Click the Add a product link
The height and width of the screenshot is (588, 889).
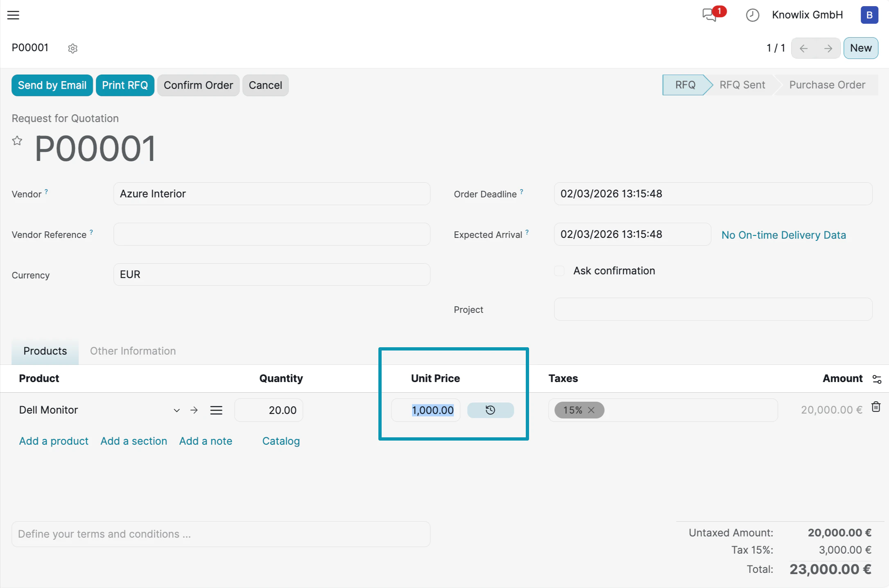[x=54, y=441]
